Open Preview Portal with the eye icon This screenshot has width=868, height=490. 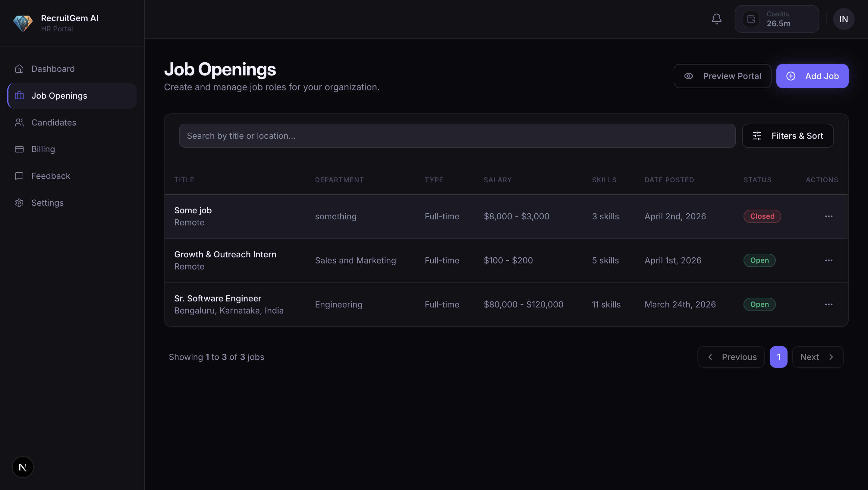722,76
